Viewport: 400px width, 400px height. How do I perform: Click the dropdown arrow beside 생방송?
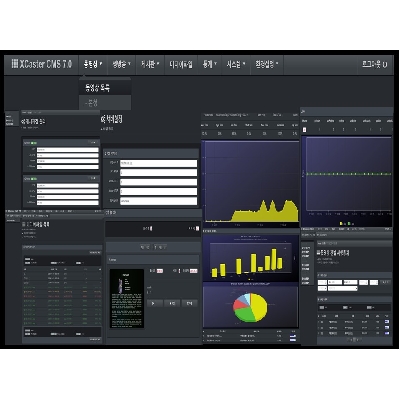click(129, 63)
